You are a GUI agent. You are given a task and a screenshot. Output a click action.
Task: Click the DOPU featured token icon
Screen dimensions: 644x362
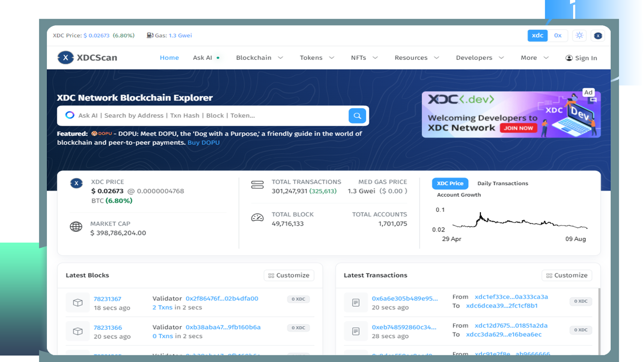click(102, 134)
